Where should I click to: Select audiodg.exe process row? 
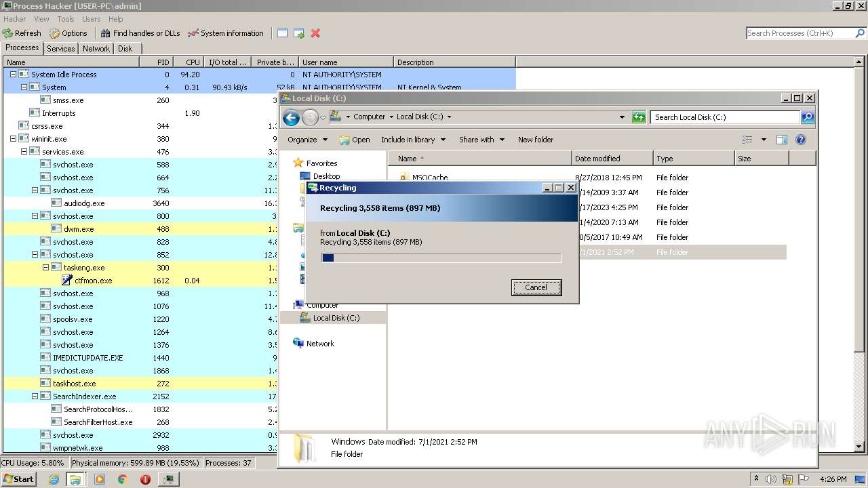[x=141, y=203]
